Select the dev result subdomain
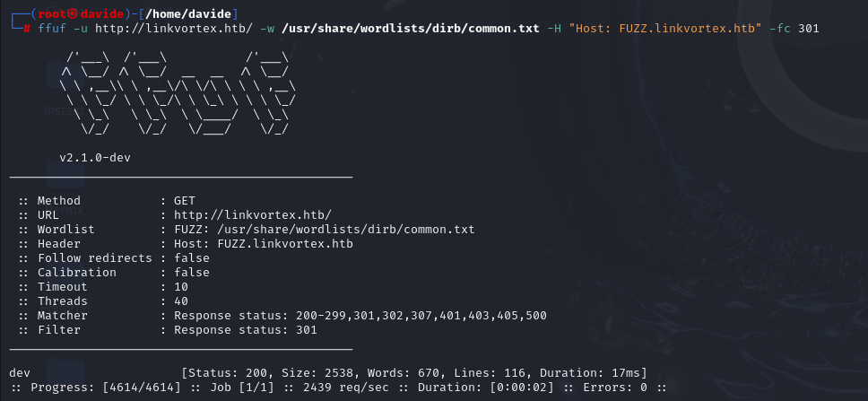 click(x=20, y=373)
